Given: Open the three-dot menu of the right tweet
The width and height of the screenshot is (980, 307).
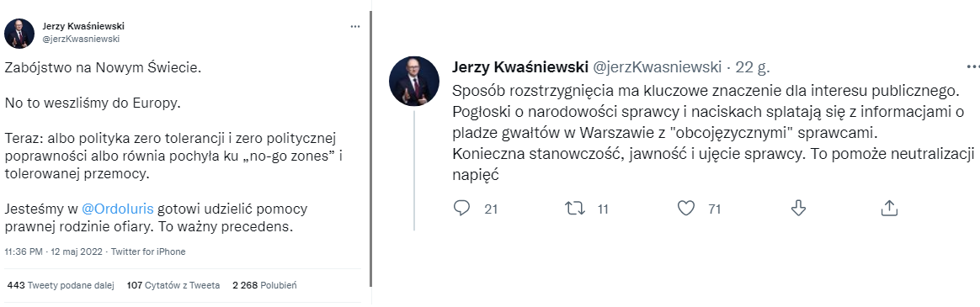Looking at the screenshot, I should [973, 66].
